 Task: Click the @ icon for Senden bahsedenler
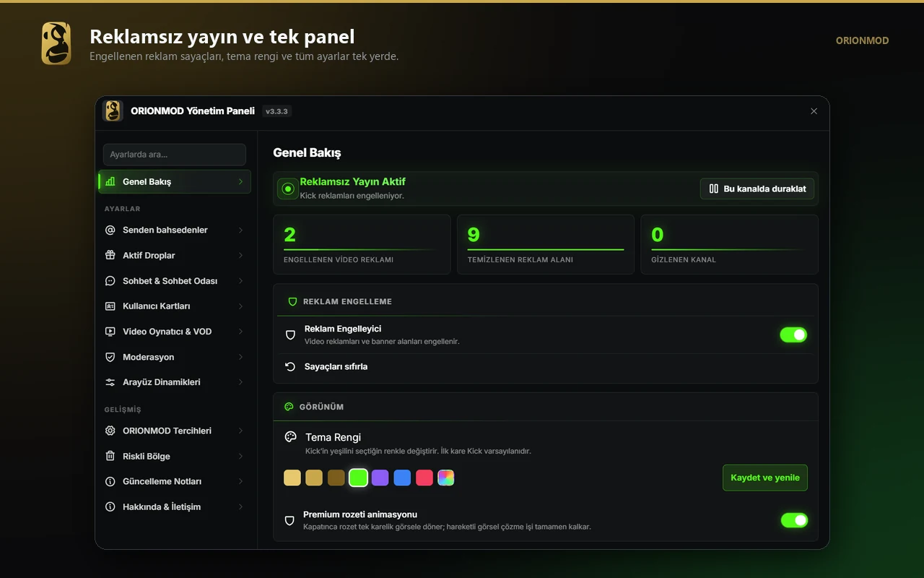[110, 230]
